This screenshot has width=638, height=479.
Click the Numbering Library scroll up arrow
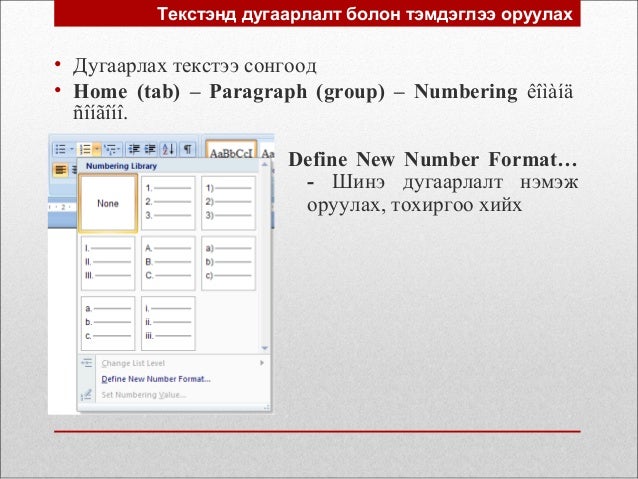[264, 164]
